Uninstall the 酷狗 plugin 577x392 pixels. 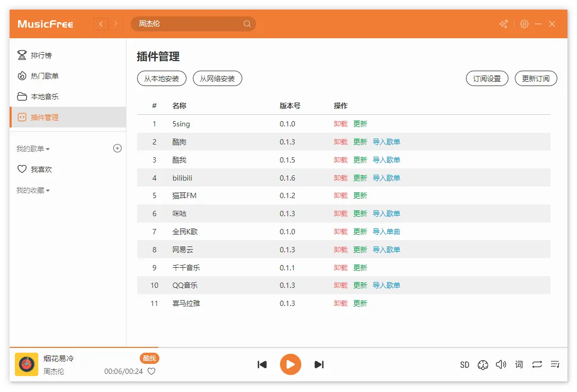pos(341,142)
